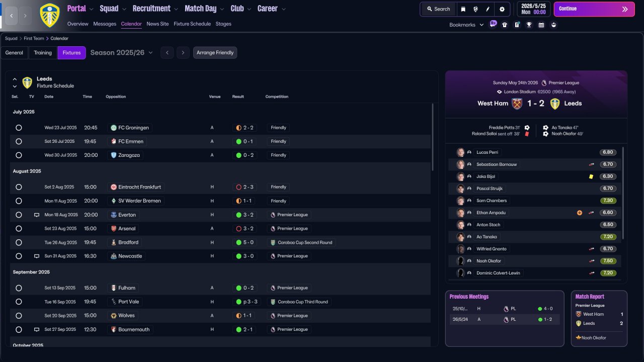Click the Leeds club crest in the top bar
This screenshot has height=362, width=644.
click(50, 15)
